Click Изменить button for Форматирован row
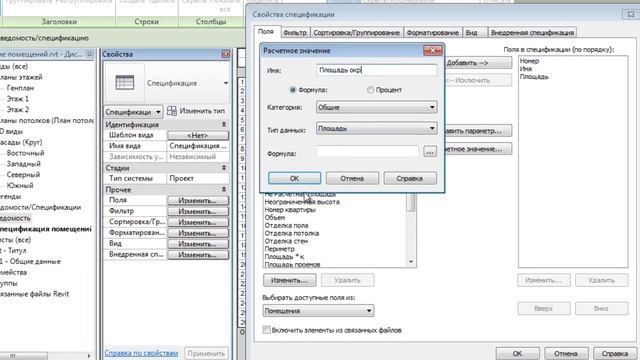Image resolution: width=640 pixels, height=360 pixels. tap(198, 233)
